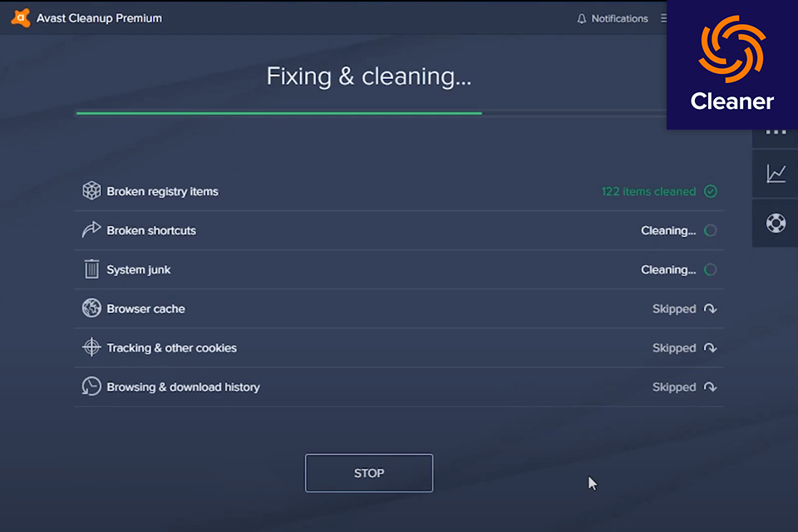Select the "Broken registry items" row text

point(162,191)
